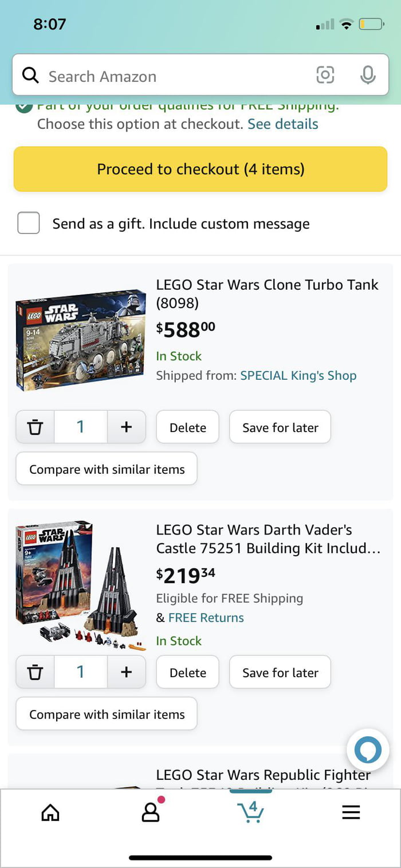Save the Clone Turbo Tank for later

(280, 427)
